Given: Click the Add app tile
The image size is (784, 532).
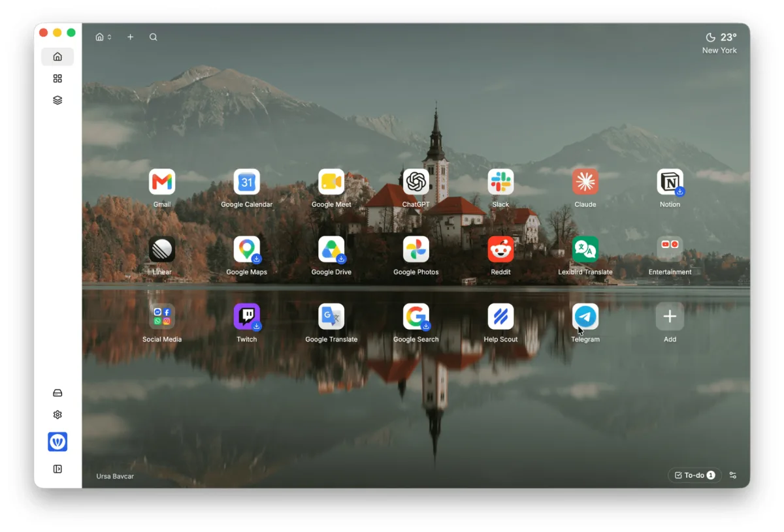Looking at the screenshot, I should [670, 317].
